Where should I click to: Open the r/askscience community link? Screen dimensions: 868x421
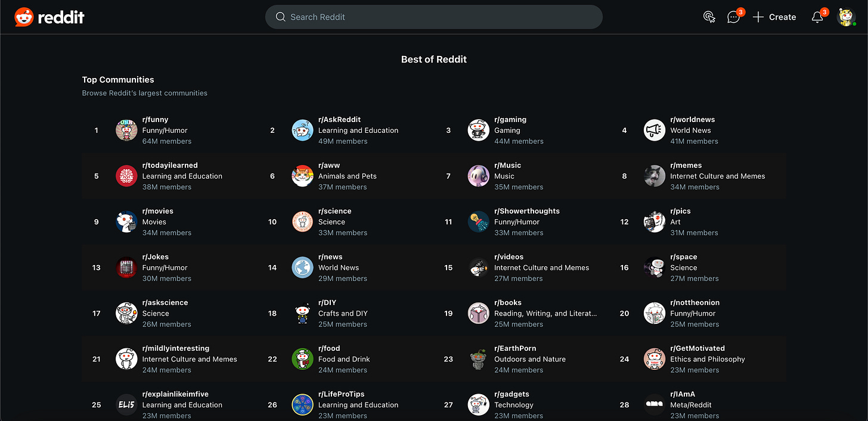tap(165, 303)
